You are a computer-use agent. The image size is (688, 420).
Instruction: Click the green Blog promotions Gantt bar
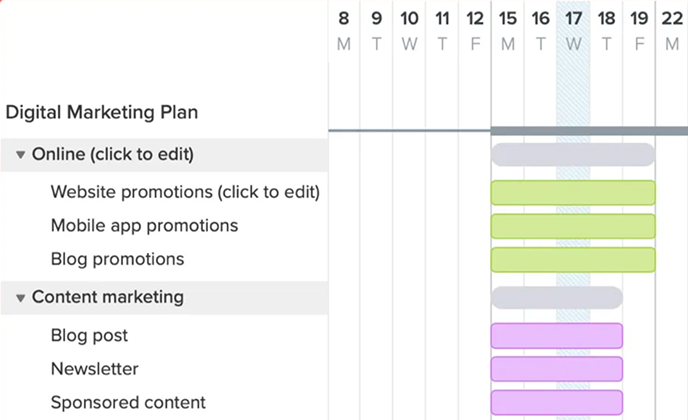[572, 260]
